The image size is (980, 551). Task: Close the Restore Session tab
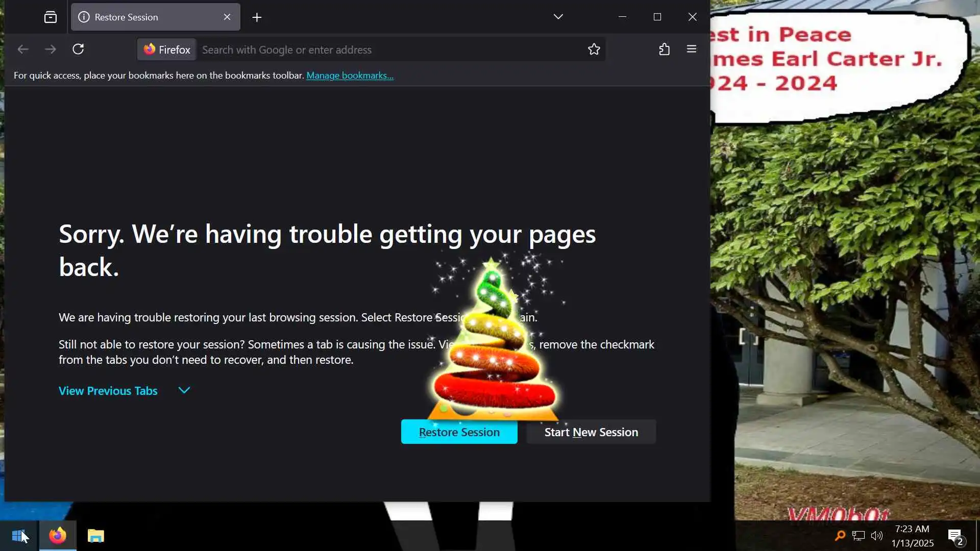(227, 17)
